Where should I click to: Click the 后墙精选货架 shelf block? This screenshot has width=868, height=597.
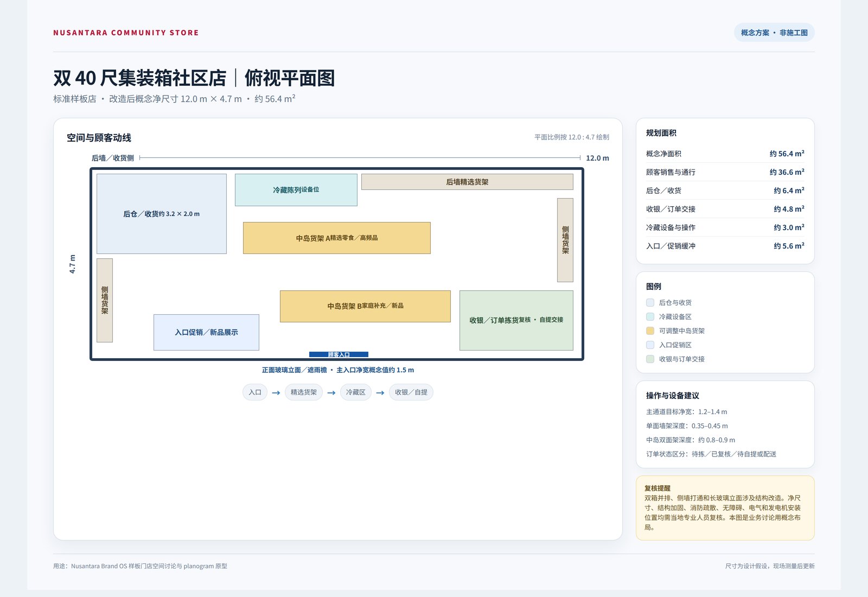[x=467, y=182]
